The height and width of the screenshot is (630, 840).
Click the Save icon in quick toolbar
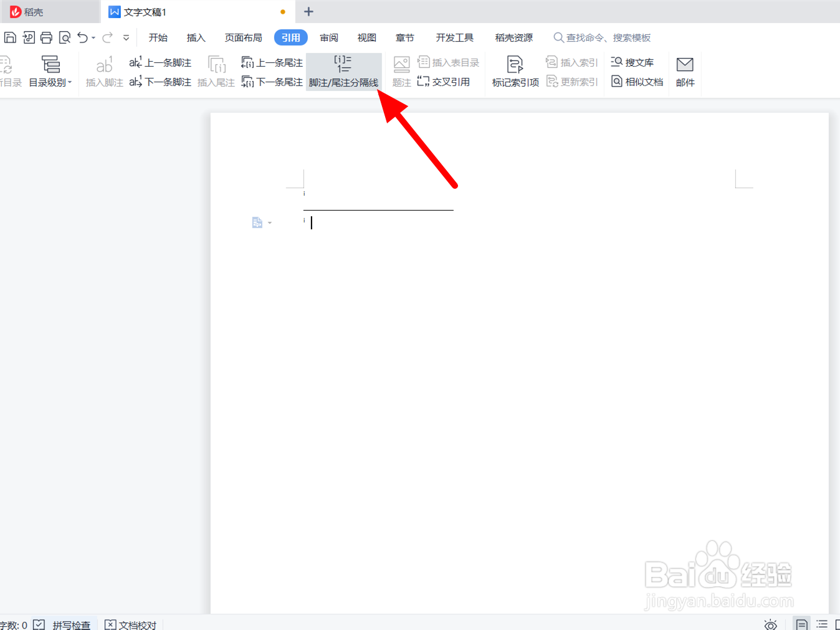[x=10, y=37]
